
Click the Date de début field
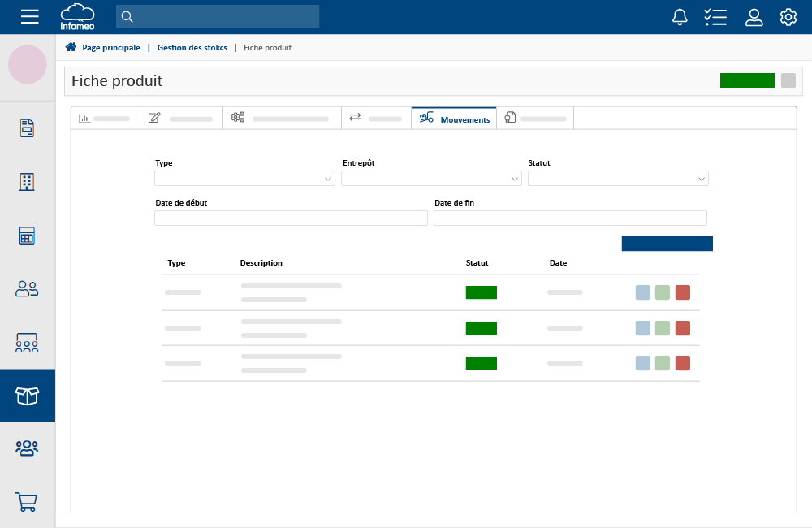tap(291, 218)
